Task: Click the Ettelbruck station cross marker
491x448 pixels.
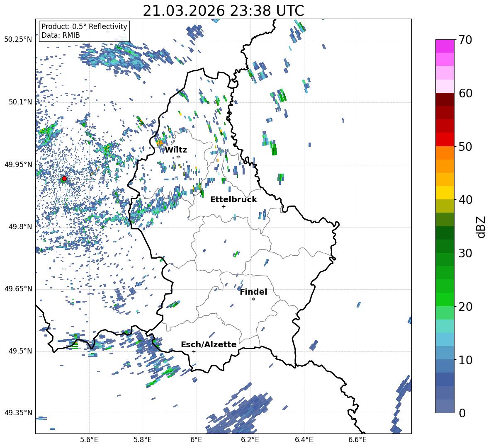Action: (224, 206)
